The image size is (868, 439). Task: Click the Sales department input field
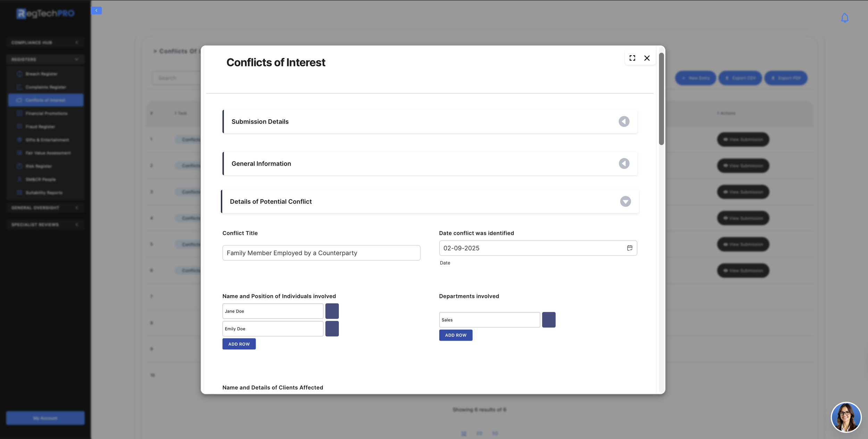pos(489,320)
